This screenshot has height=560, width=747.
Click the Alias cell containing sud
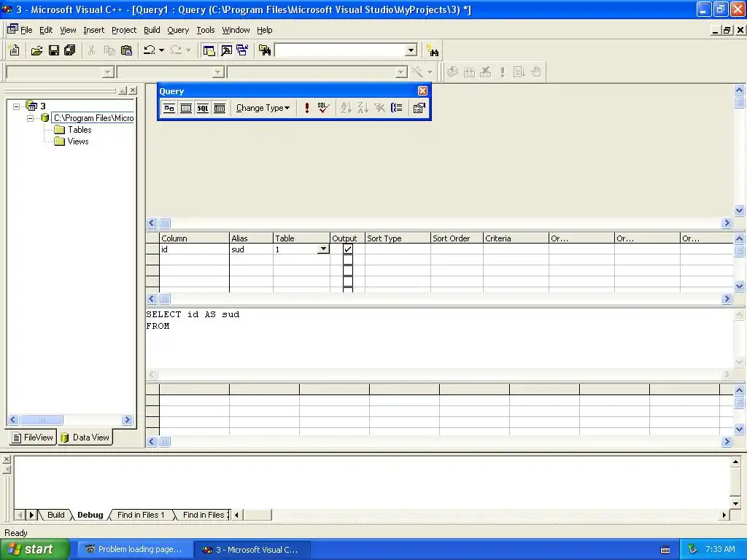click(x=251, y=249)
